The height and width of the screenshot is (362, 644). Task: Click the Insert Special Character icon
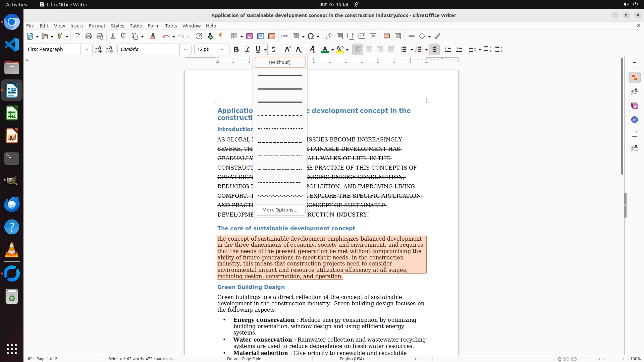pos(311,37)
